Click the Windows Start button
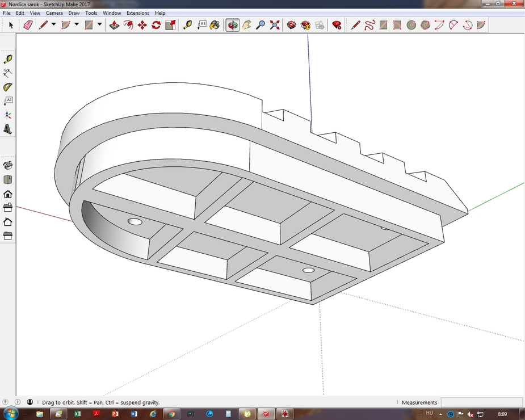The width and height of the screenshot is (525, 420). 10,414
